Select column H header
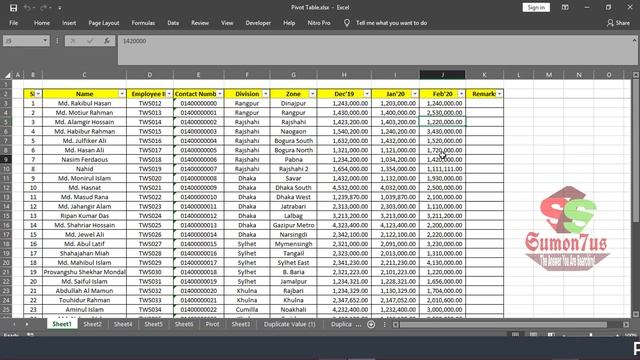Image resolution: width=640 pixels, height=360 pixels. click(344, 75)
